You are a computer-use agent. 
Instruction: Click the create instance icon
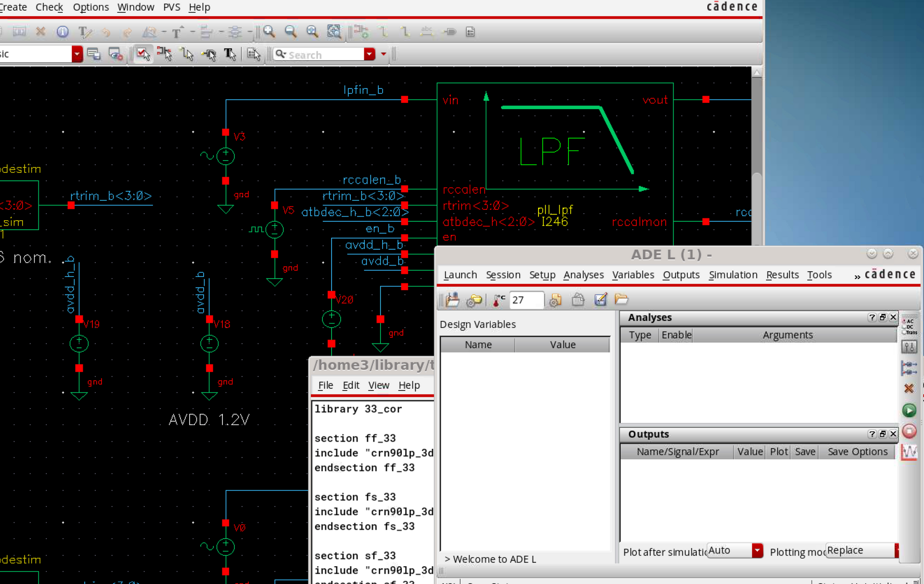point(361,32)
